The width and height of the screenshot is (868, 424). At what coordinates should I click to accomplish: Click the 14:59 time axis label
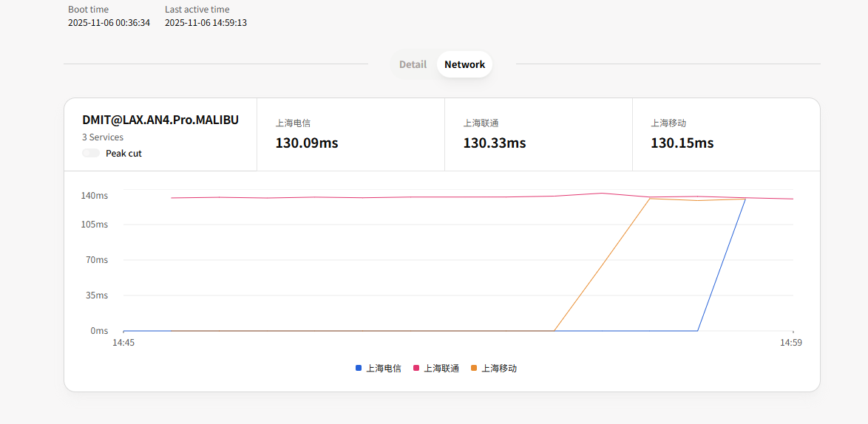tap(791, 343)
